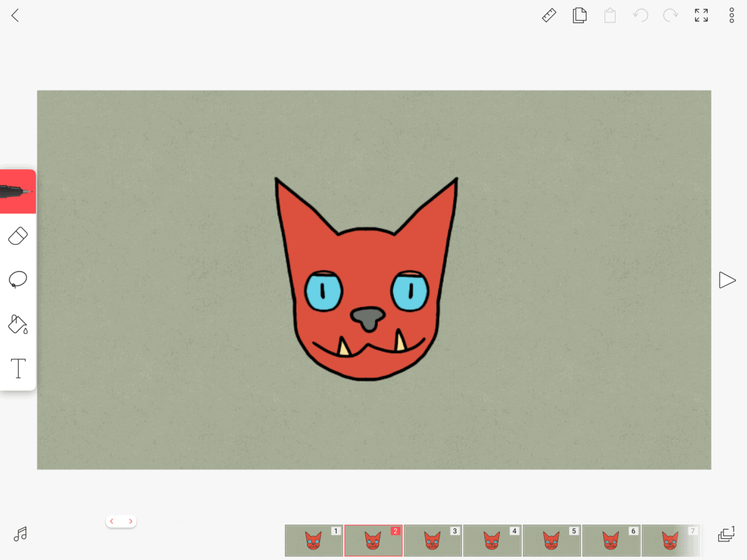
Task: Select the Eraser tool
Action: point(18,235)
